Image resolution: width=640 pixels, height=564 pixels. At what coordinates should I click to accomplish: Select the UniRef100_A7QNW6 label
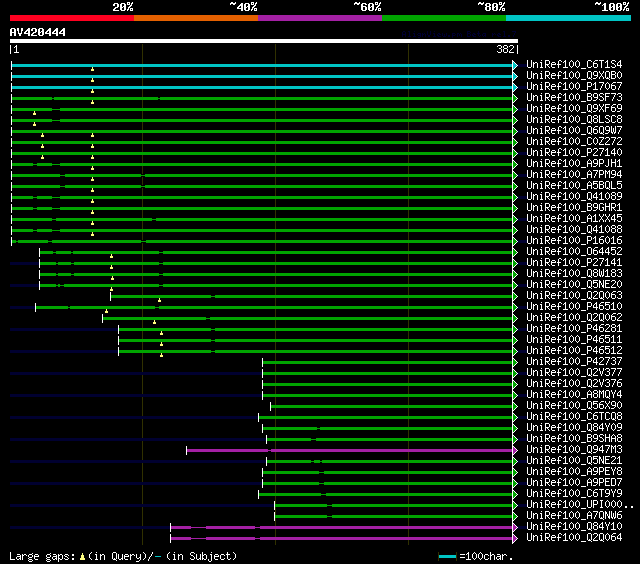[574, 516]
